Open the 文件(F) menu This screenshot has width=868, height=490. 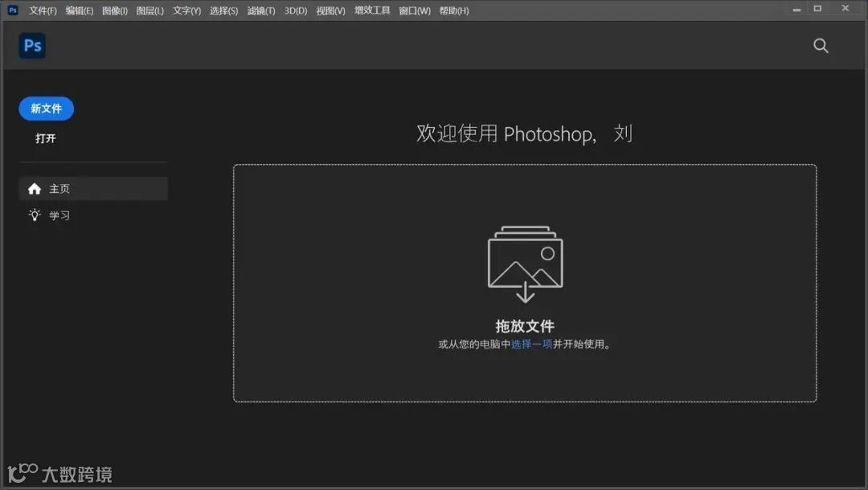point(43,10)
